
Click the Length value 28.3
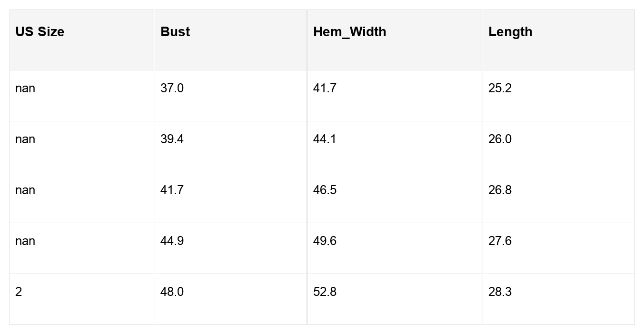tap(500, 292)
